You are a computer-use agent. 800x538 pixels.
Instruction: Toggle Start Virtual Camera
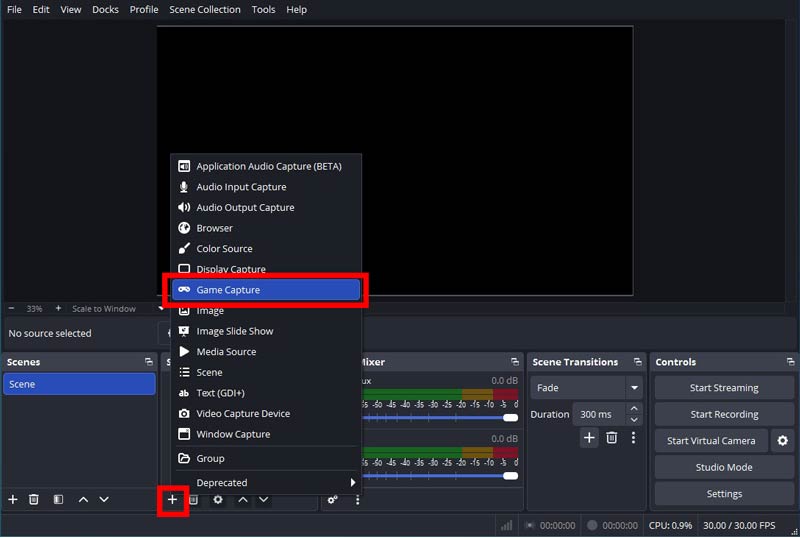[711, 441]
